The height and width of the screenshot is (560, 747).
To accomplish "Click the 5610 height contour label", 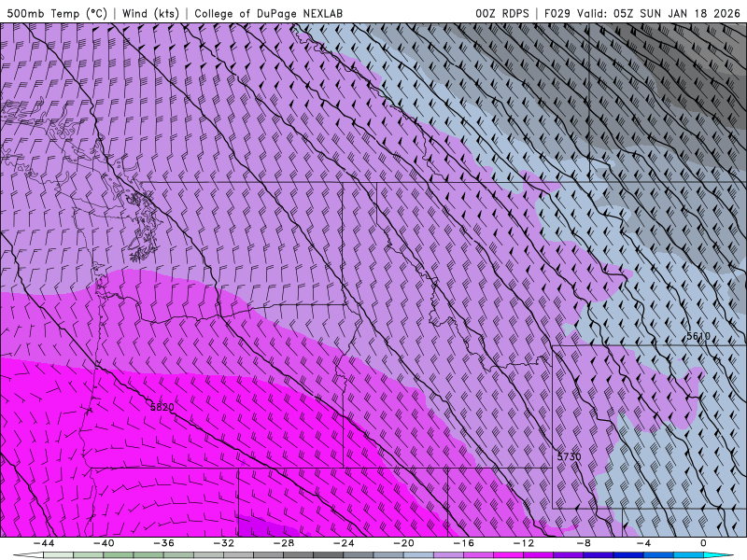I will click(698, 336).
